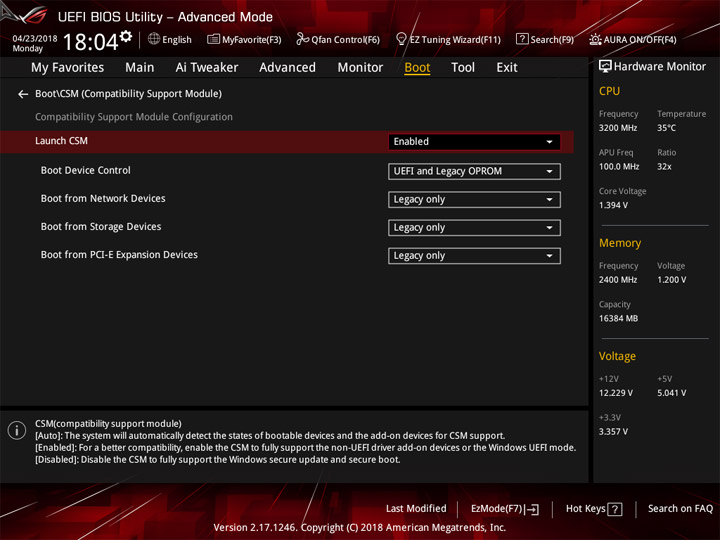Toggle AURA ON/OFF(F4)
The height and width of the screenshot is (540, 720).
[633, 39]
